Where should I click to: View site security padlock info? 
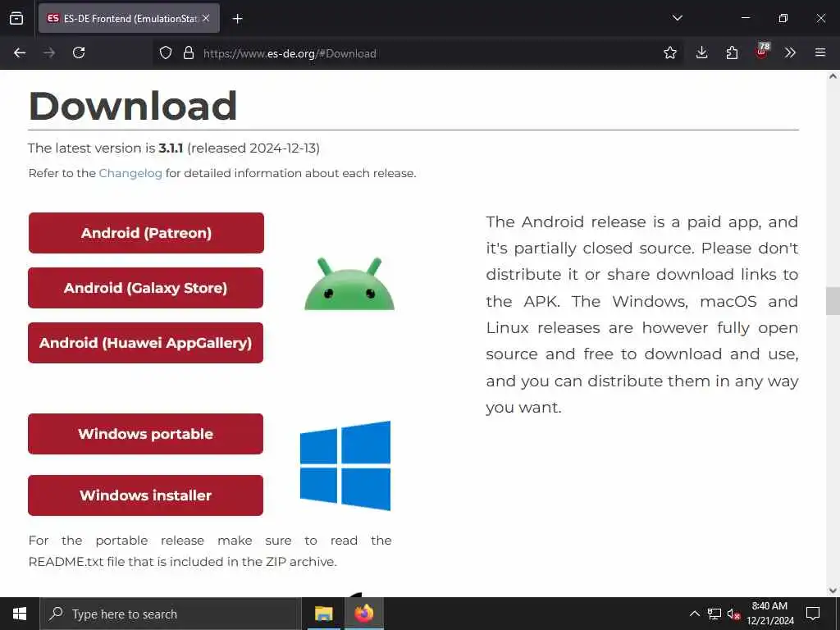click(189, 52)
